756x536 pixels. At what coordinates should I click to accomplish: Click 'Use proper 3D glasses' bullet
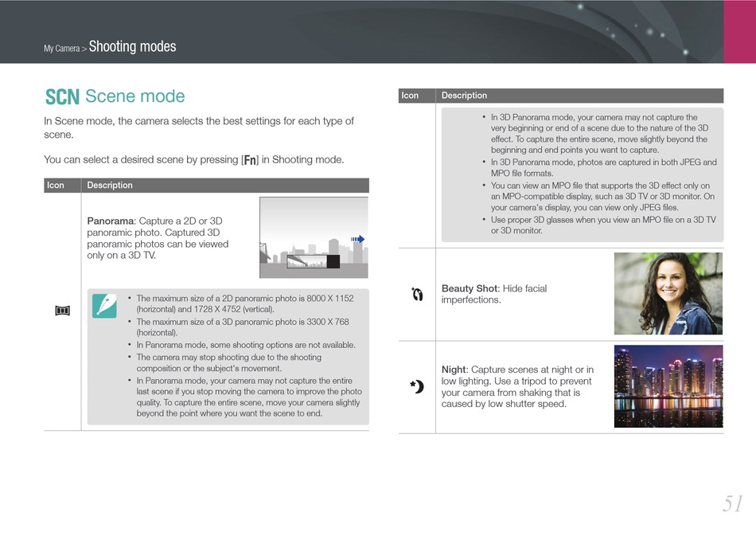pyautogui.click(x=603, y=225)
